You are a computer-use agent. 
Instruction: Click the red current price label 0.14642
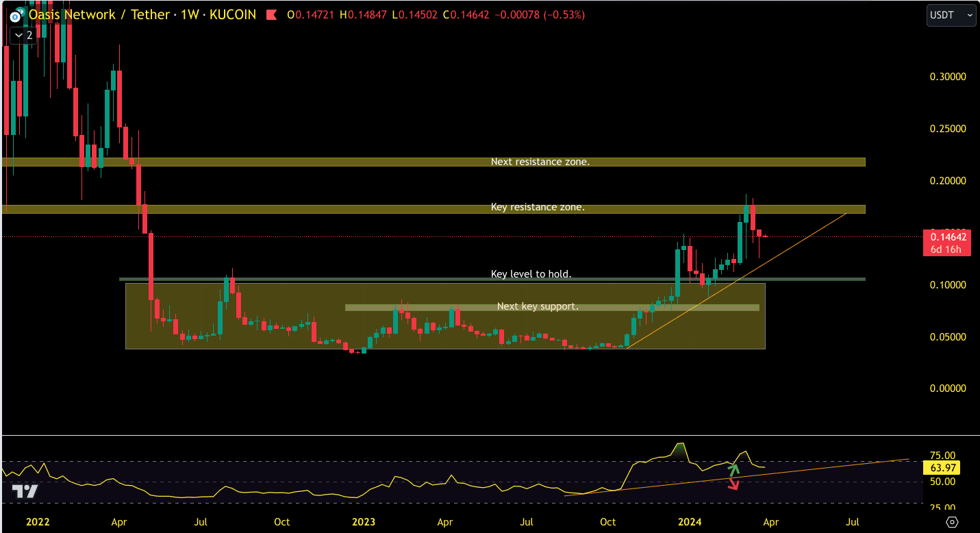point(948,237)
